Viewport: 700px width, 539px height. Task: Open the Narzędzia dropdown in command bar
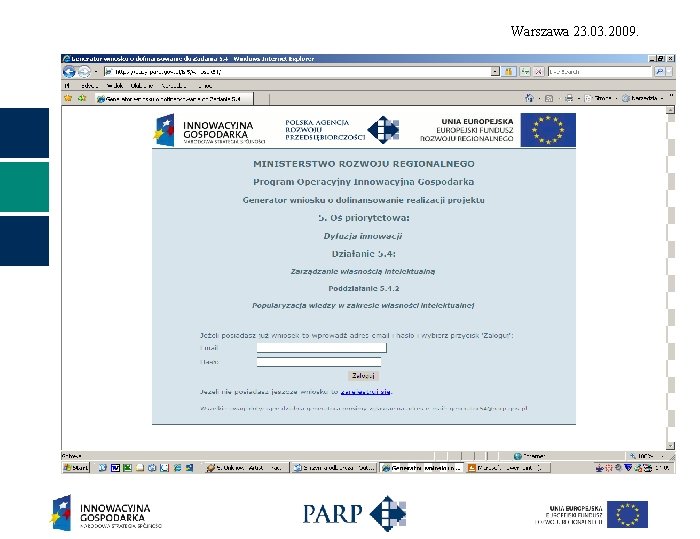pos(642,98)
